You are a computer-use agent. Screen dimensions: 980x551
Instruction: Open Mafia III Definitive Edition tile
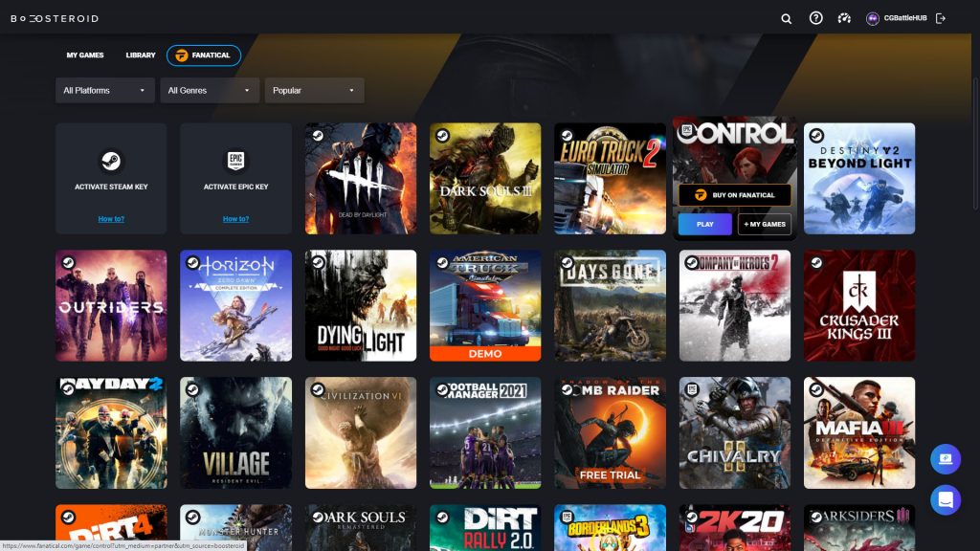pyautogui.click(x=859, y=433)
